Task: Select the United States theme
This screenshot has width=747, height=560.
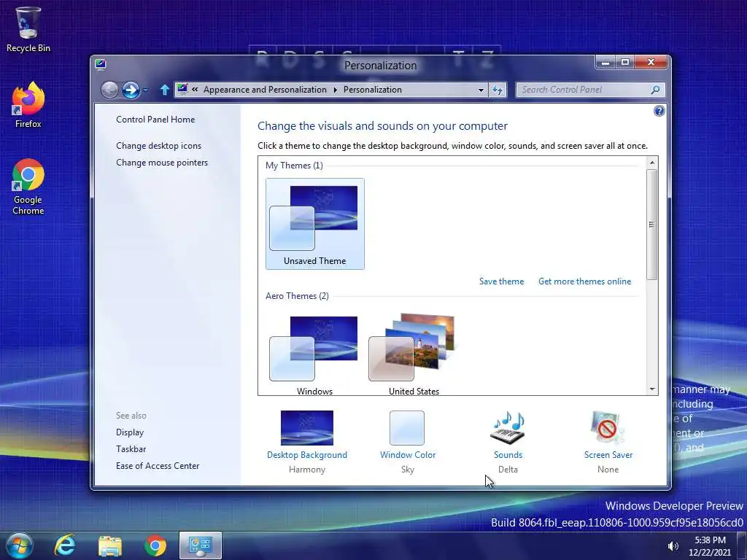Action: 414,355
